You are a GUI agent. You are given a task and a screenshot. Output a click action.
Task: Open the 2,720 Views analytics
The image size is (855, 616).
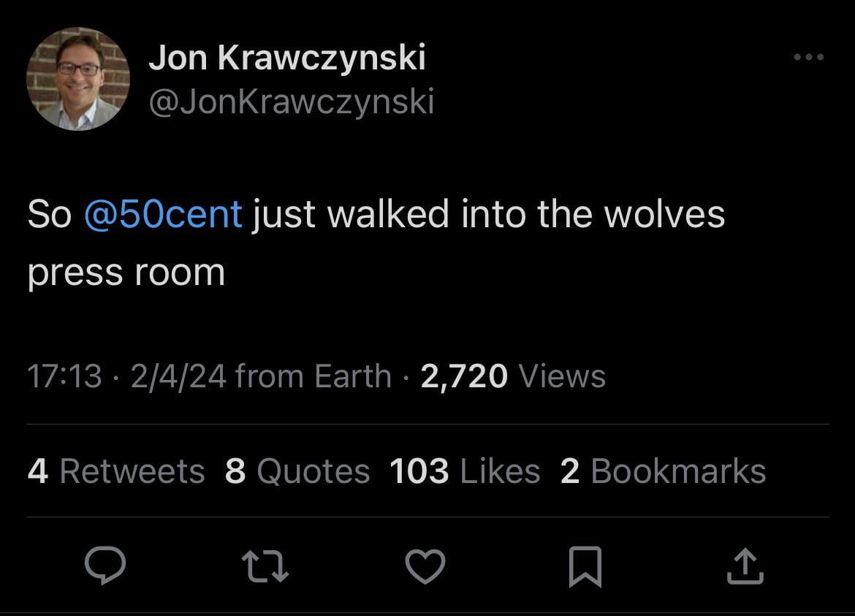513,376
